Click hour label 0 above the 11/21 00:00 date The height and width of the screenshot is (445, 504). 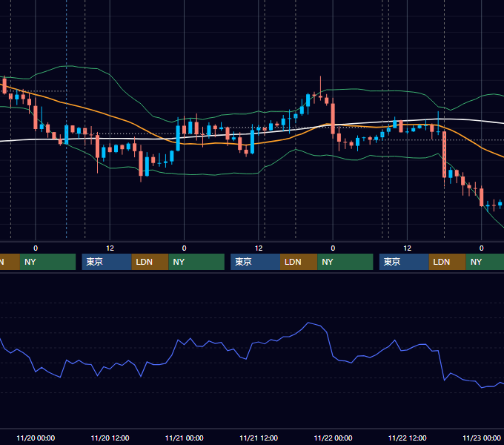184,248
